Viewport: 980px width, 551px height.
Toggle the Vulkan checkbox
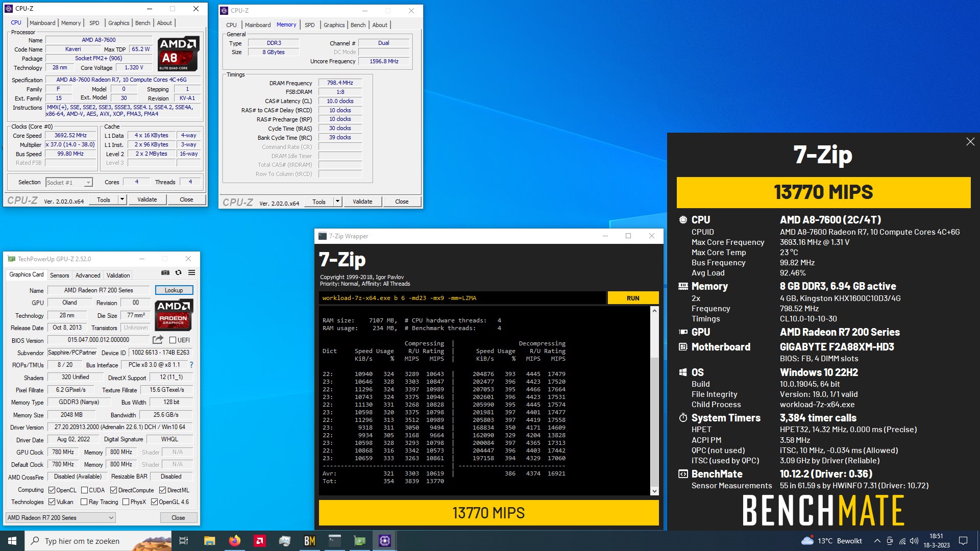(52, 502)
